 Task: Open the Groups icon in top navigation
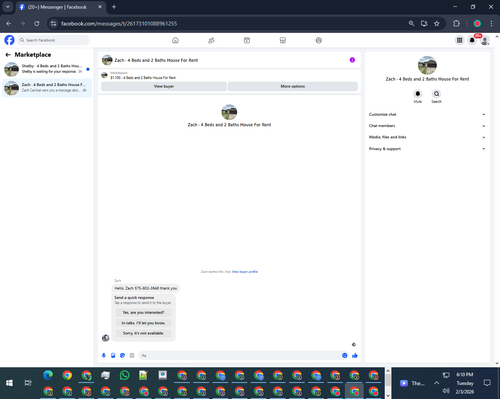[319, 40]
